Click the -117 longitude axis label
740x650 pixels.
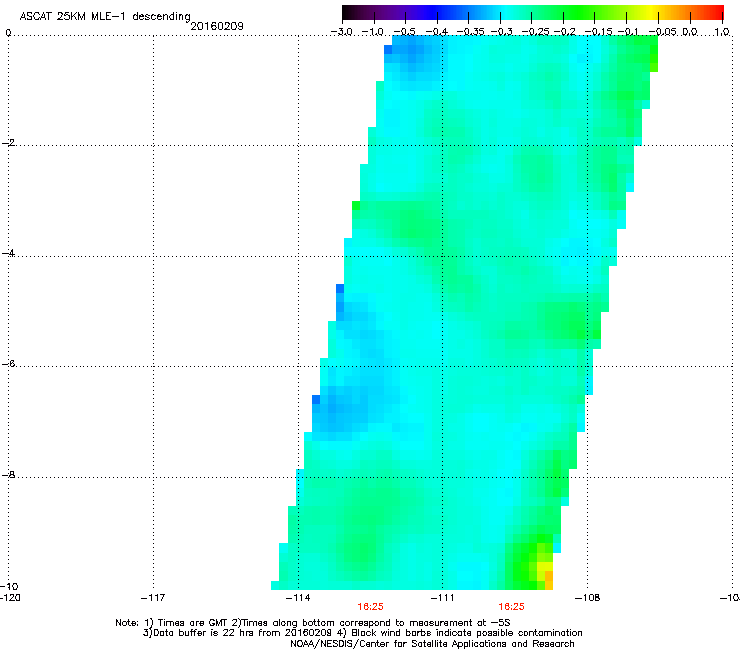click(x=153, y=598)
